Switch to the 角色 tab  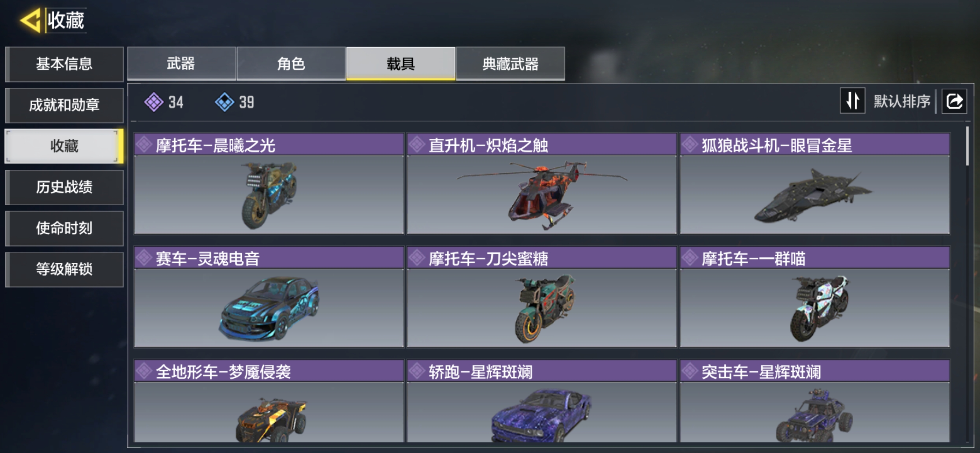pos(291,63)
